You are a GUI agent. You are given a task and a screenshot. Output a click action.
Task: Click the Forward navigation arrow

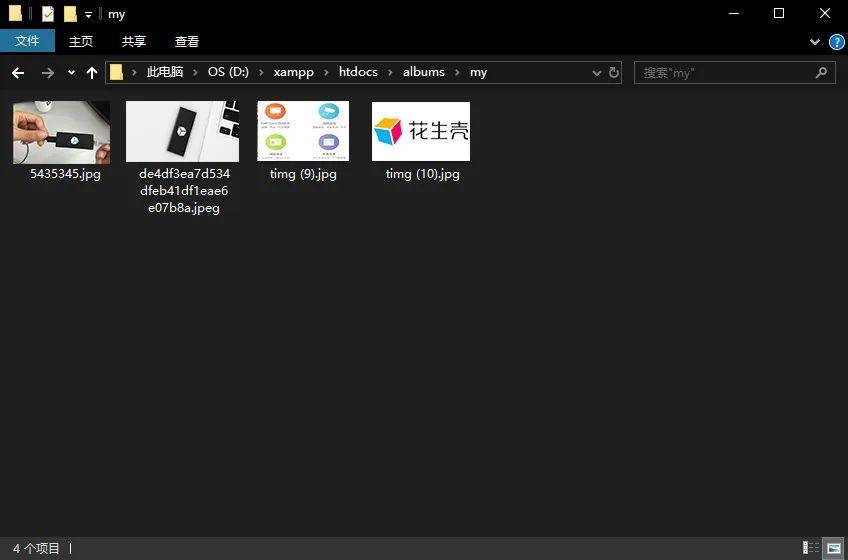coord(48,73)
